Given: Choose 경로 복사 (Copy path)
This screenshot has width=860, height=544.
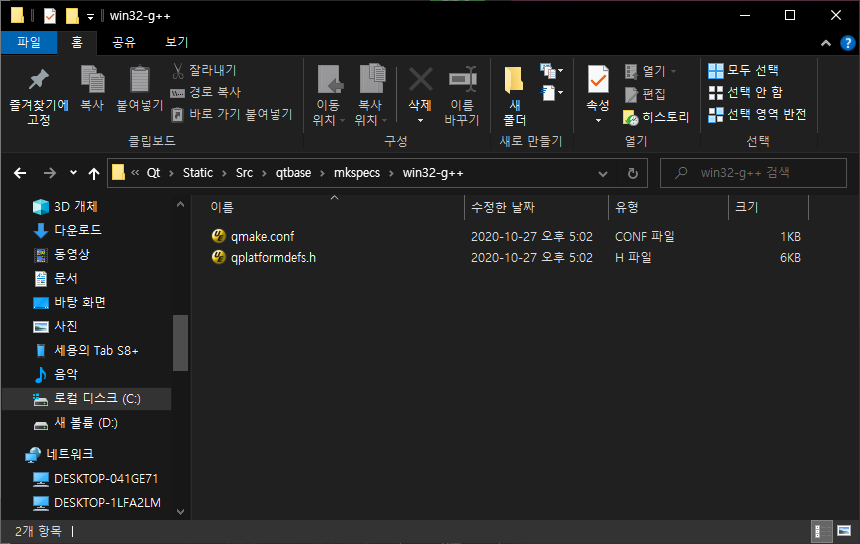Looking at the screenshot, I should pos(206,92).
